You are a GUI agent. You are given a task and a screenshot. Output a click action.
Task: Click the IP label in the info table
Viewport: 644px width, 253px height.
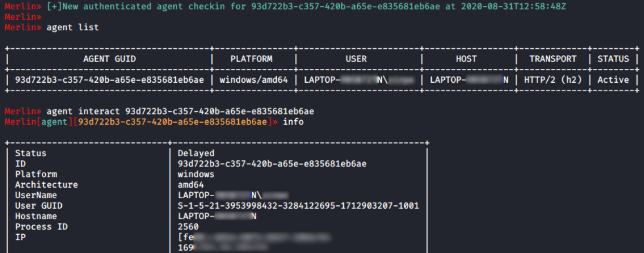(20, 237)
